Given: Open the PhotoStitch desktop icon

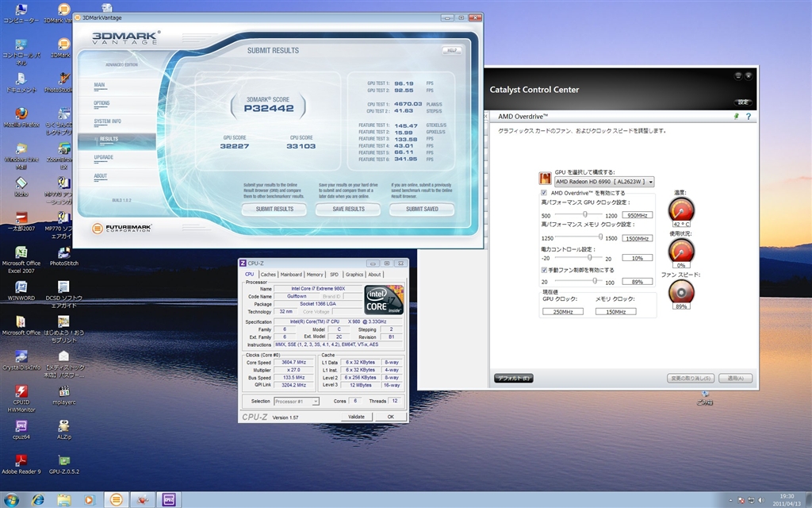Looking at the screenshot, I should pyautogui.click(x=63, y=253).
